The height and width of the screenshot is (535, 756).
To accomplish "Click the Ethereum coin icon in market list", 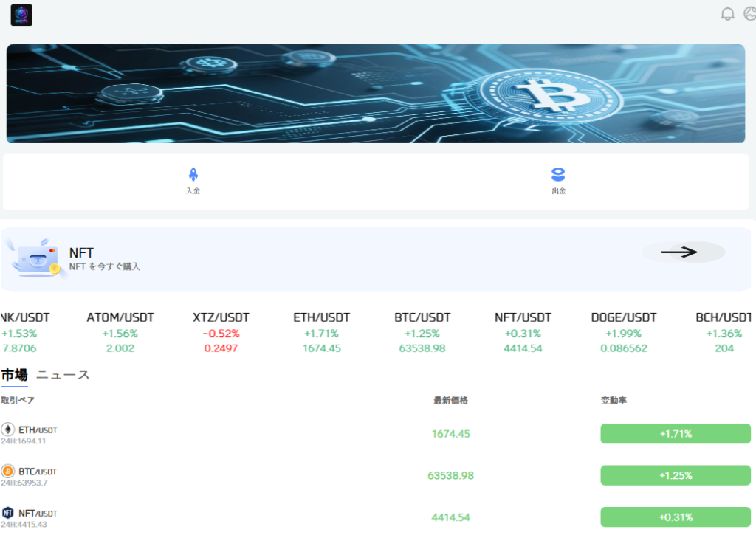I will tap(7, 429).
